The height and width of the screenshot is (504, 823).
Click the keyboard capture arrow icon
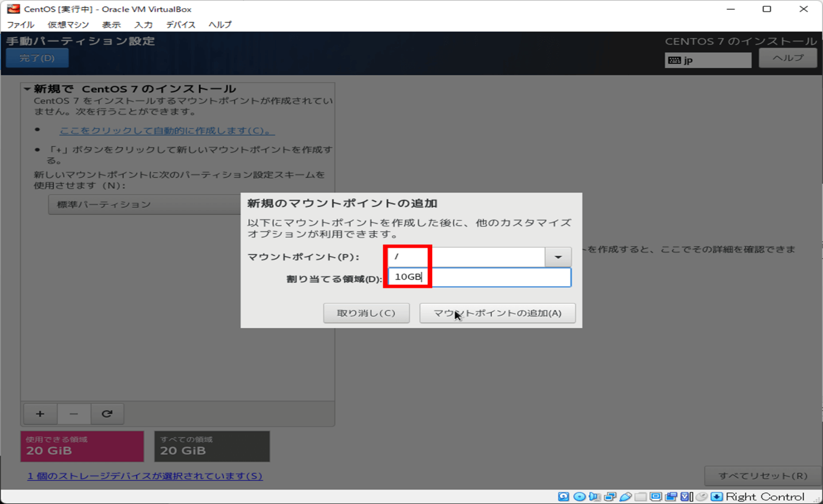click(717, 497)
